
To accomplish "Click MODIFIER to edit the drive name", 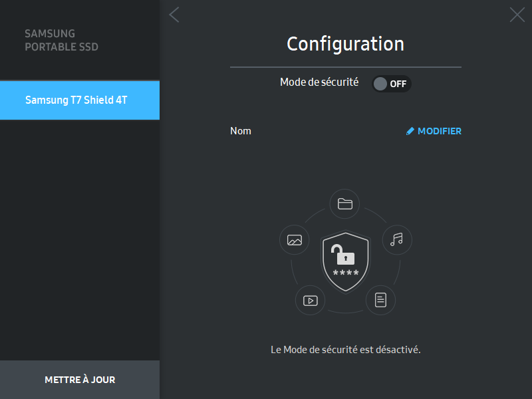I will (434, 131).
